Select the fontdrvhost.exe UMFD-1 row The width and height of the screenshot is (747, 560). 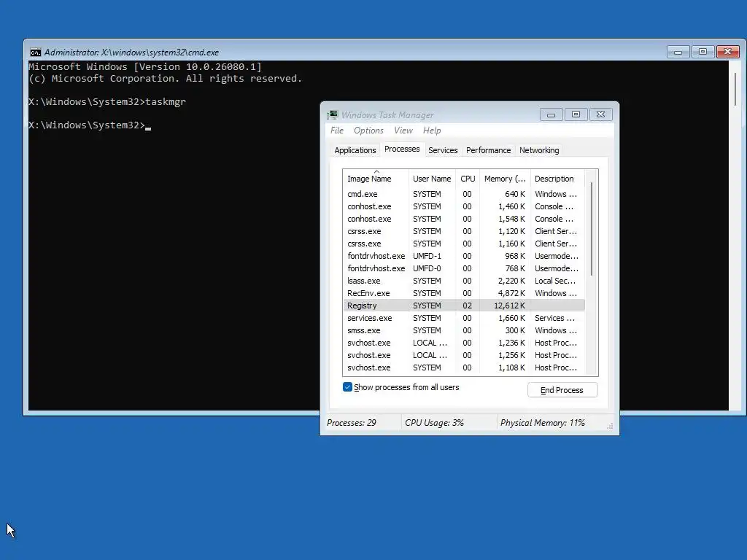pyautogui.click(x=464, y=256)
